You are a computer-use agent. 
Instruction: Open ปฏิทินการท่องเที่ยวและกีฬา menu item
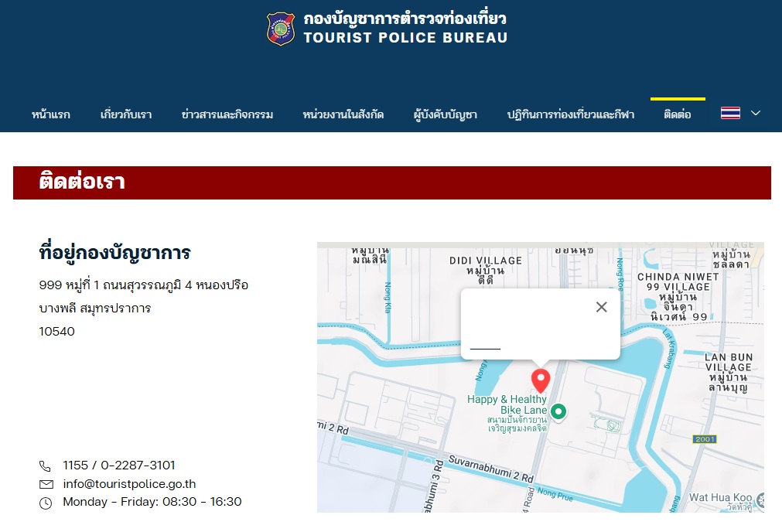pos(571,114)
